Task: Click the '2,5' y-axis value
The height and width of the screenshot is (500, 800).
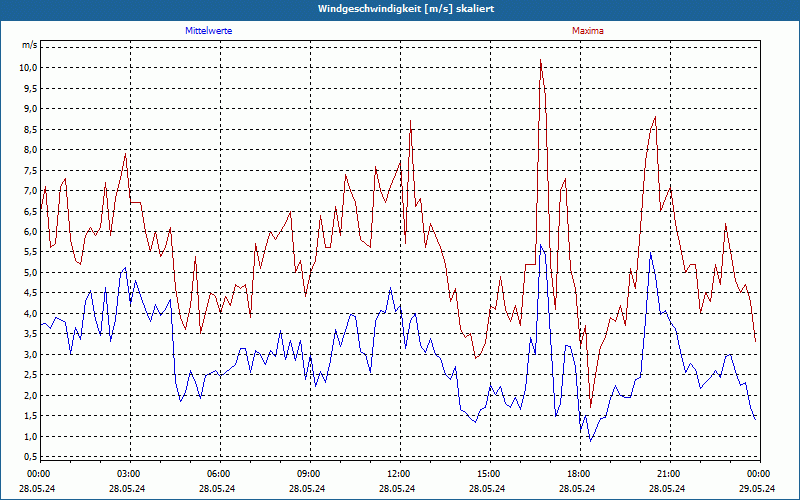Action: coord(31,375)
